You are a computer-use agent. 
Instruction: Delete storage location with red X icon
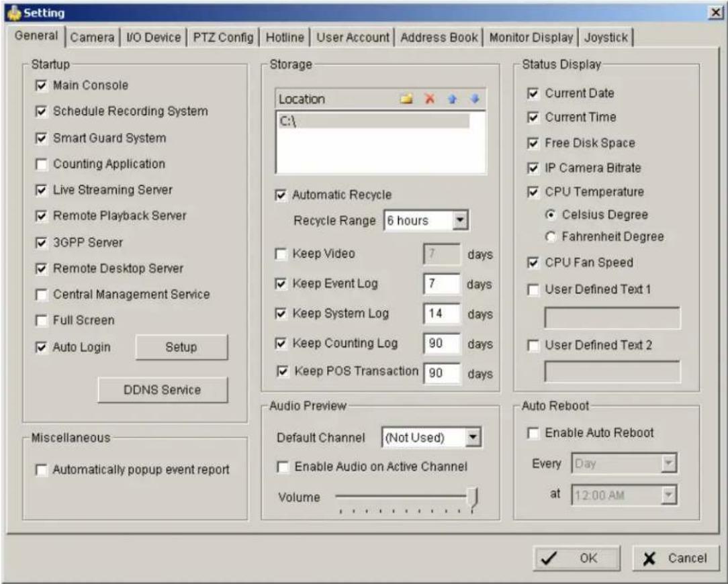(430, 99)
